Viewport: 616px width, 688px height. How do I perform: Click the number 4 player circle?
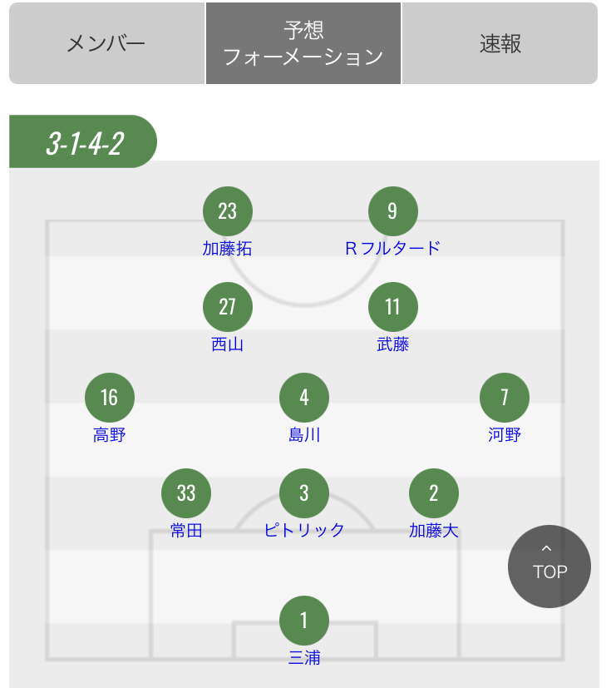tap(304, 398)
